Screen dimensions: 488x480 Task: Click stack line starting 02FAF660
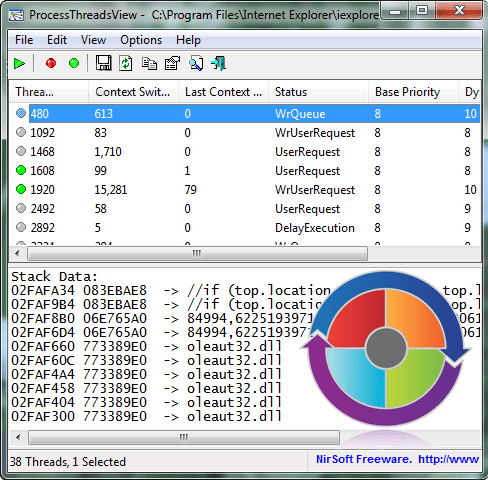pyautogui.click(x=147, y=347)
